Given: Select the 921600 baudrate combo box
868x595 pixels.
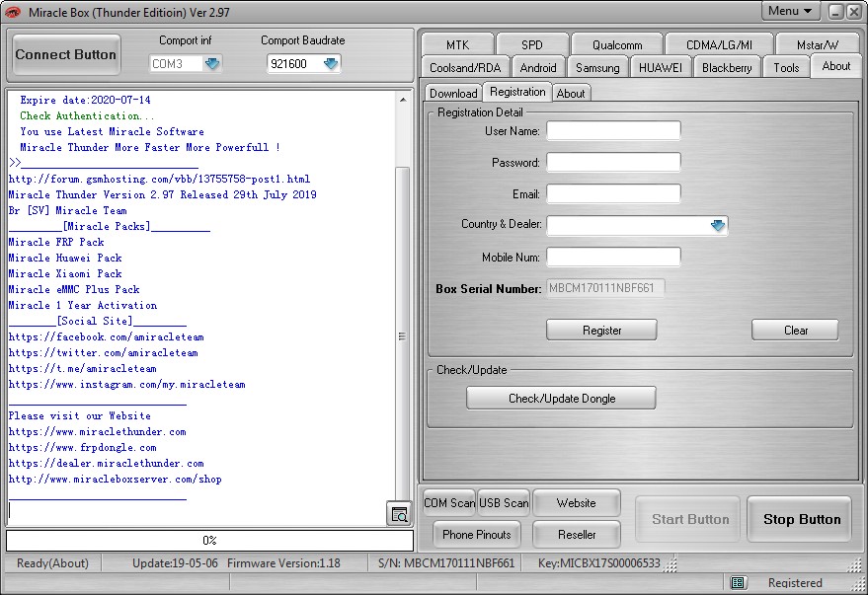Looking at the screenshot, I should 303,63.
